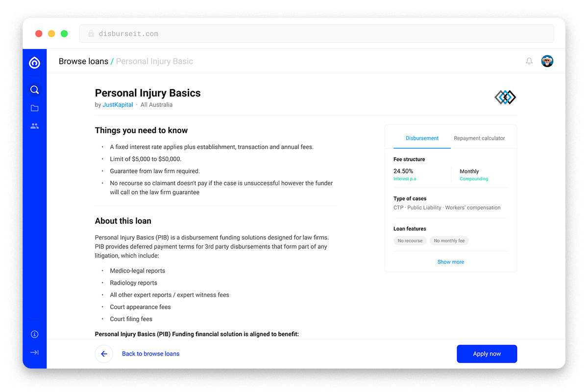Click the Back to browse loans link
The width and height of the screenshot is (588, 392).
tap(150, 354)
